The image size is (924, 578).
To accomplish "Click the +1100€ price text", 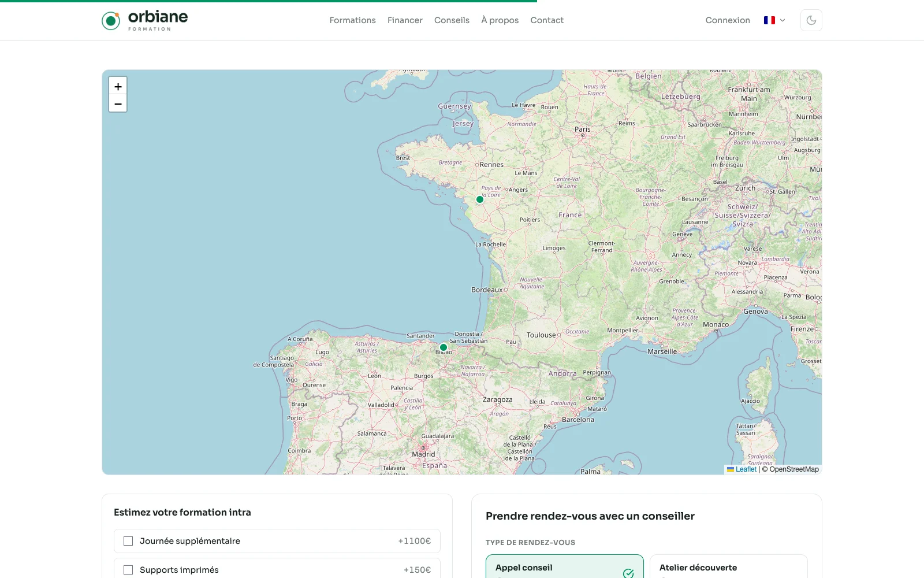I will pos(414,541).
